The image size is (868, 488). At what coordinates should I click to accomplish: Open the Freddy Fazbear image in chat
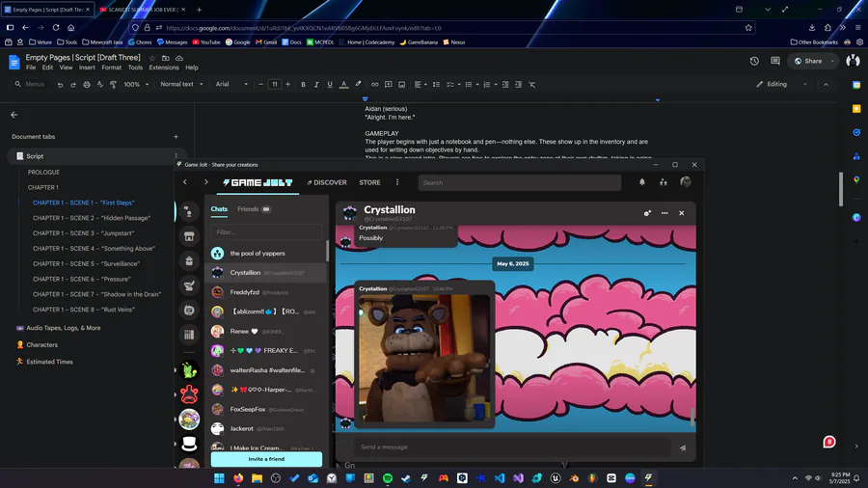pyautogui.click(x=424, y=358)
